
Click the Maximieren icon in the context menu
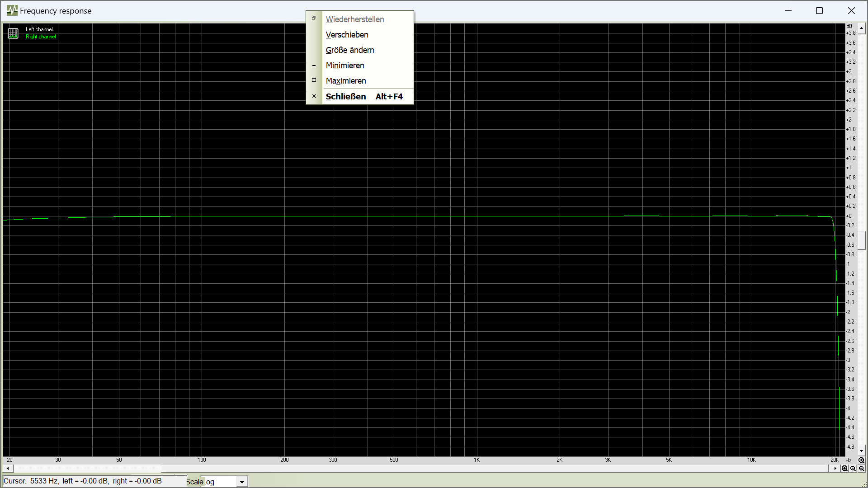tap(314, 80)
